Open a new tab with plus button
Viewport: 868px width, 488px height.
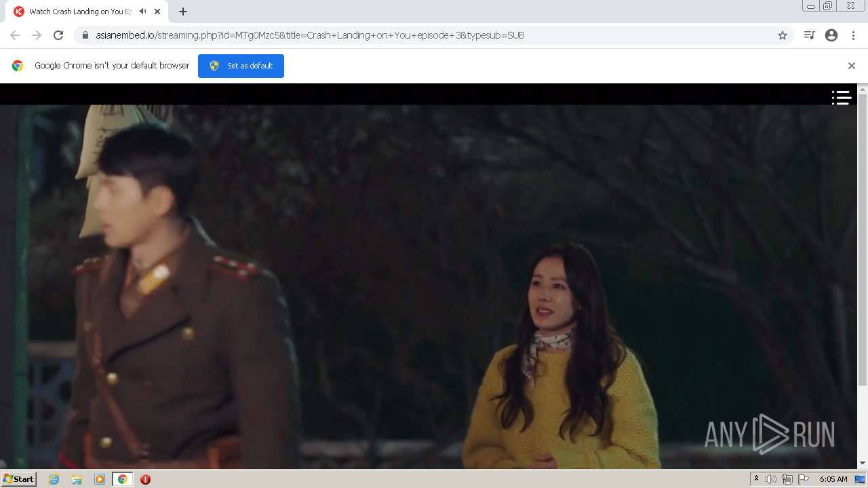tap(182, 12)
